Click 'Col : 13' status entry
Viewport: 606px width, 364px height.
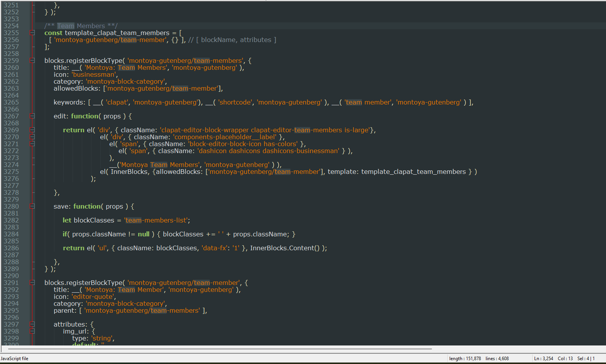tap(565, 359)
